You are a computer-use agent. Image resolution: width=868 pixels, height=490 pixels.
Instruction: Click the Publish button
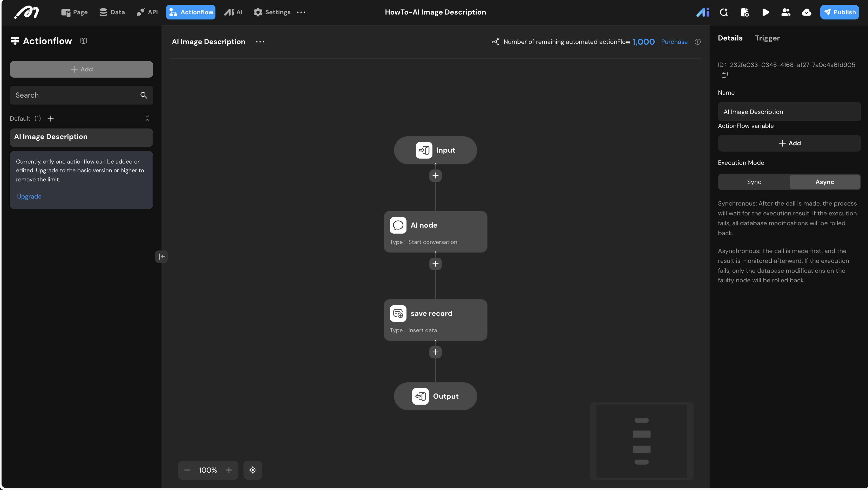click(x=839, y=12)
